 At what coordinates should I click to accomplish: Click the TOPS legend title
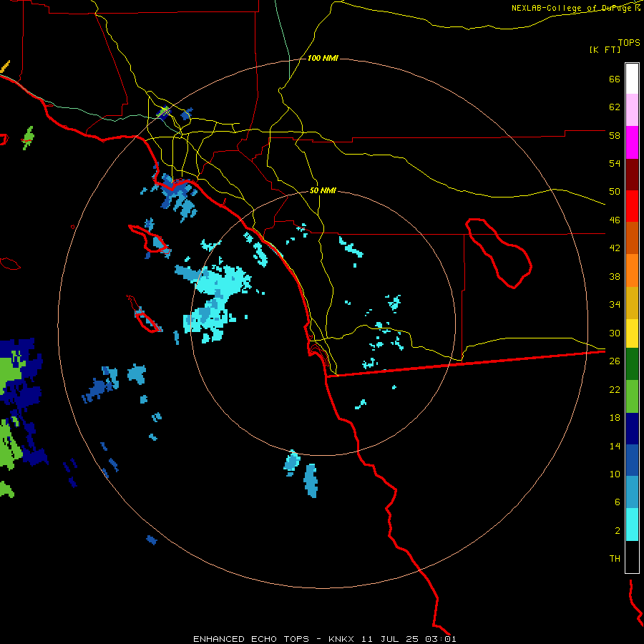click(629, 43)
